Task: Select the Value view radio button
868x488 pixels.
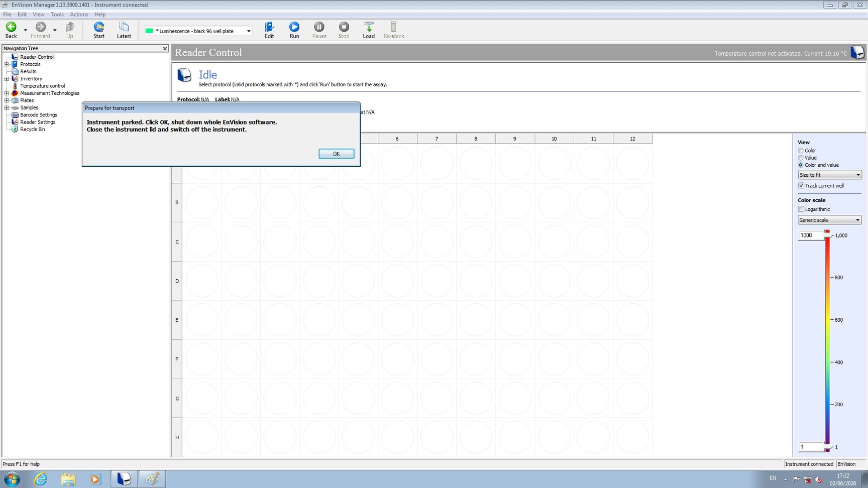Action: [801, 158]
